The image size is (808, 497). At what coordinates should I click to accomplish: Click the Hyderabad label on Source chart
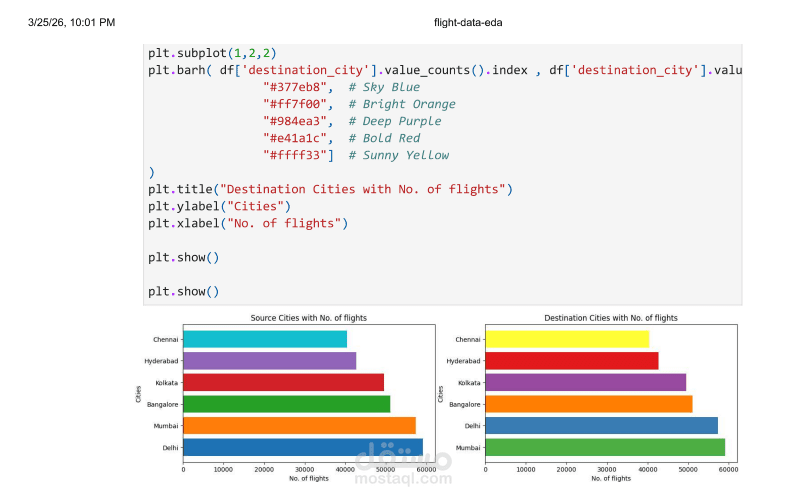click(161, 361)
